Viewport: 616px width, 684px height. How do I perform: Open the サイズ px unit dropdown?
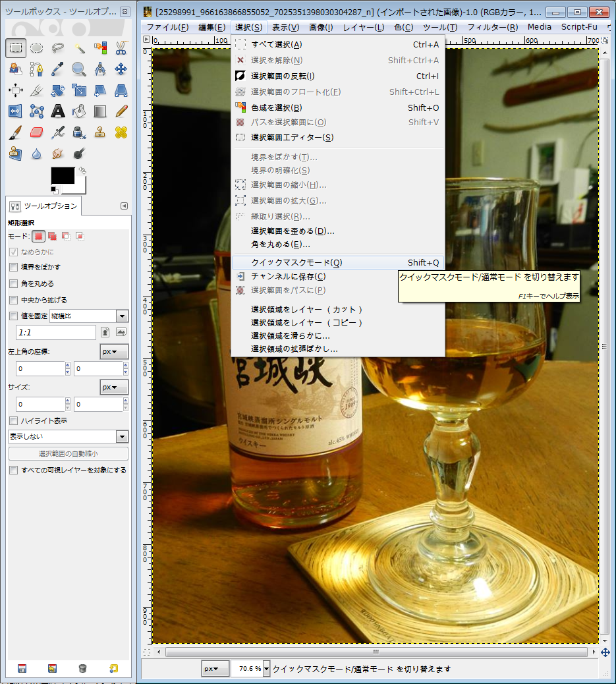pos(114,387)
